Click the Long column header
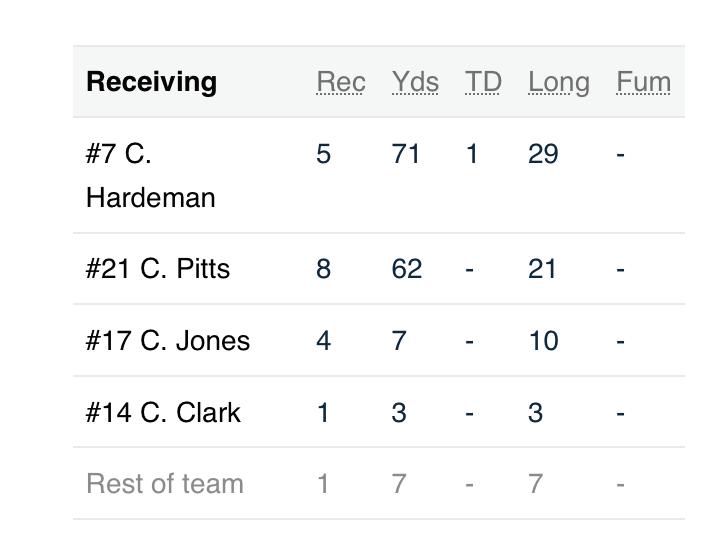 click(558, 82)
